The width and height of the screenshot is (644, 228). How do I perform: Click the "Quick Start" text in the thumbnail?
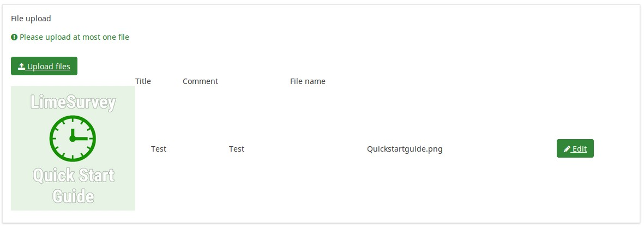[x=73, y=176]
